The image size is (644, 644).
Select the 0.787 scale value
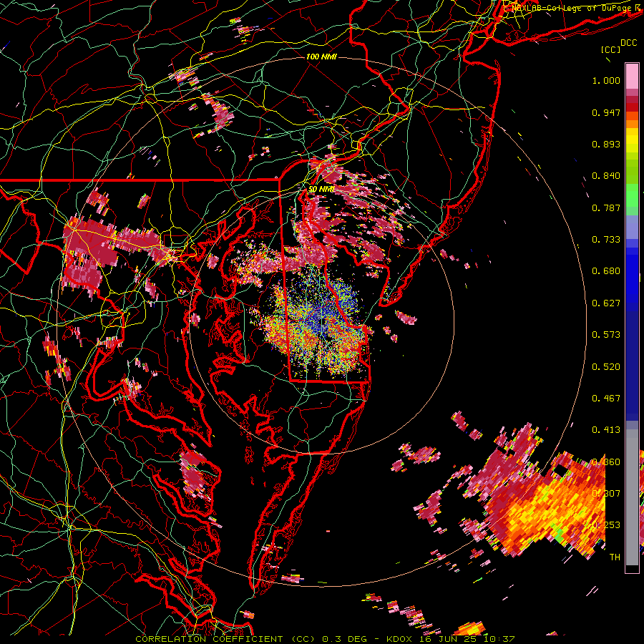606,208
